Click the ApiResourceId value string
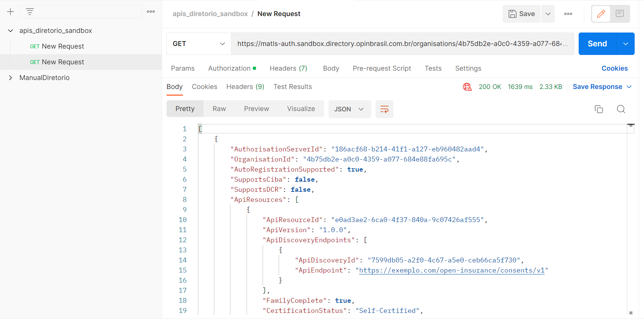The image size is (644, 320). 408,220
